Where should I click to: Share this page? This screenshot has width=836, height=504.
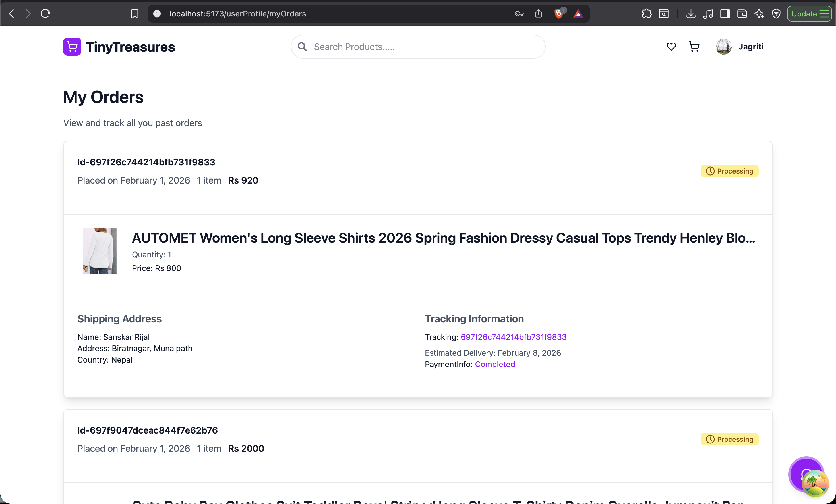[x=539, y=14]
